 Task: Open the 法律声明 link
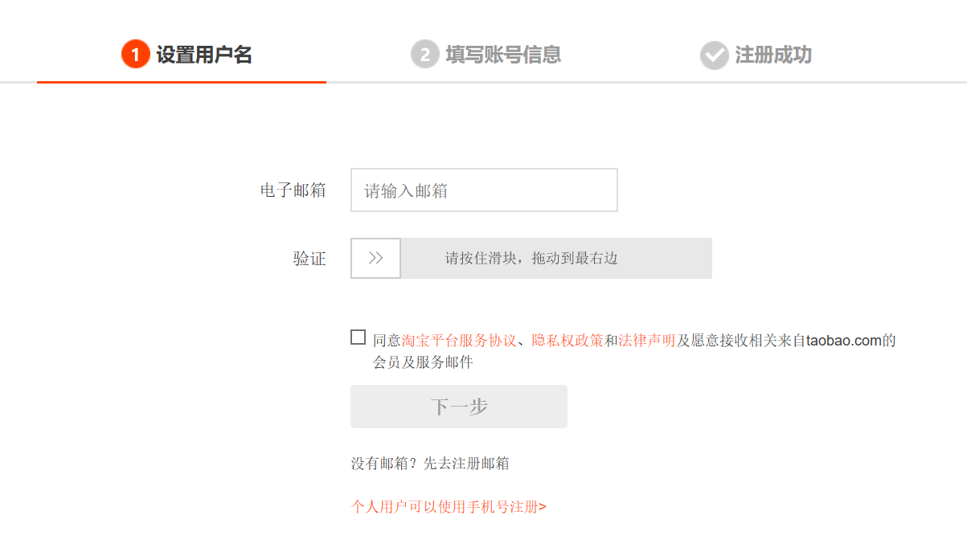646,341
